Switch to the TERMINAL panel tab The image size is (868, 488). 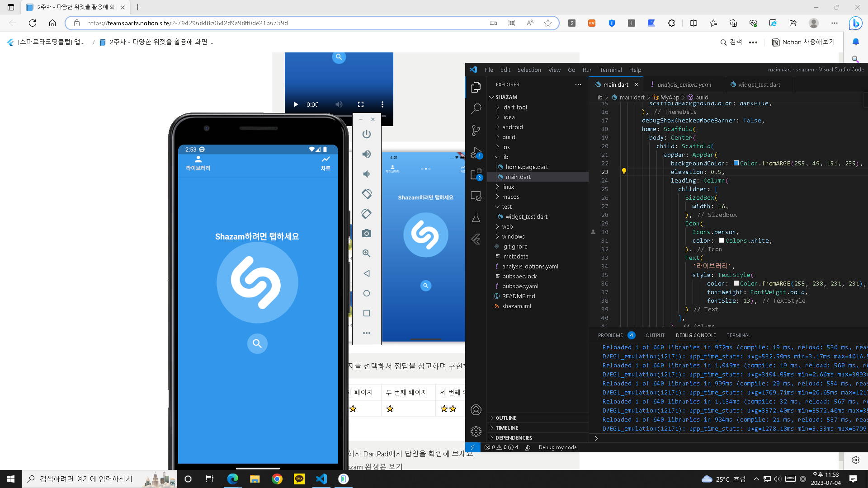(x=738, y=335)
